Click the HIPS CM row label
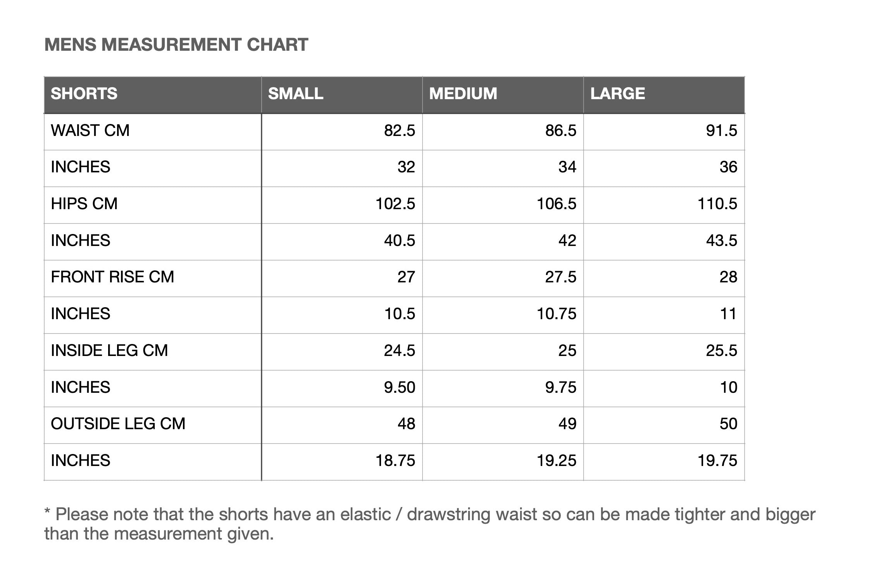The image size is (874, 588). point(84,204)
